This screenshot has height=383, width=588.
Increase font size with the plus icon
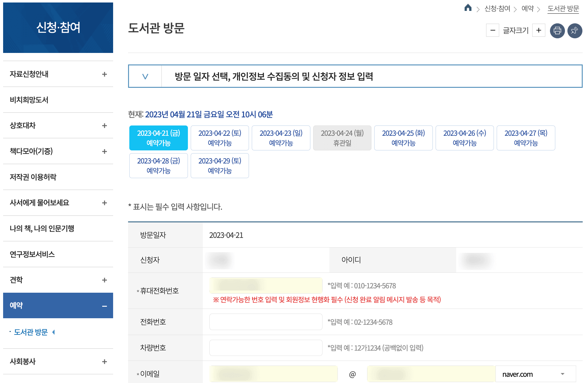coord(539,30)
